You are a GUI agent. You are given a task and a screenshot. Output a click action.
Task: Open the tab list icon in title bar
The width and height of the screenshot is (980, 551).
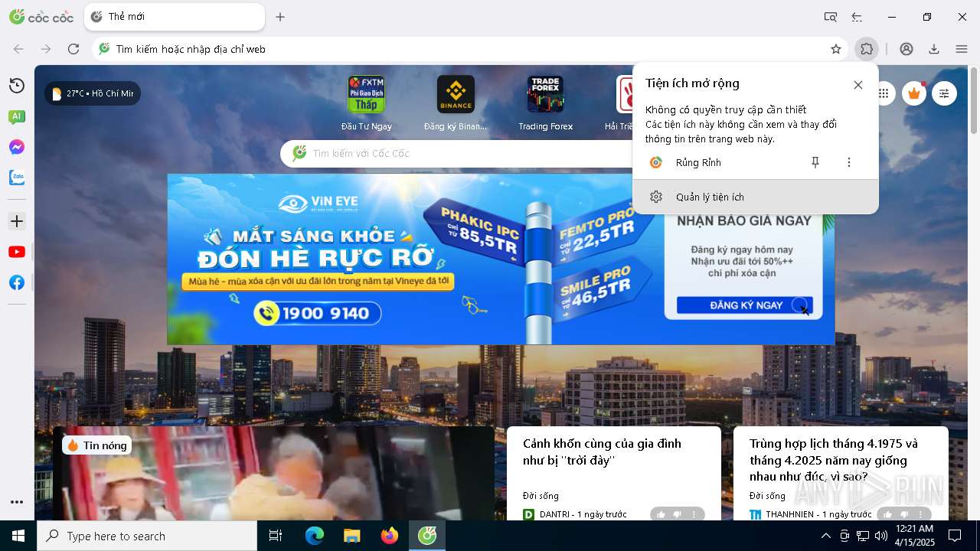click(857, 17)
